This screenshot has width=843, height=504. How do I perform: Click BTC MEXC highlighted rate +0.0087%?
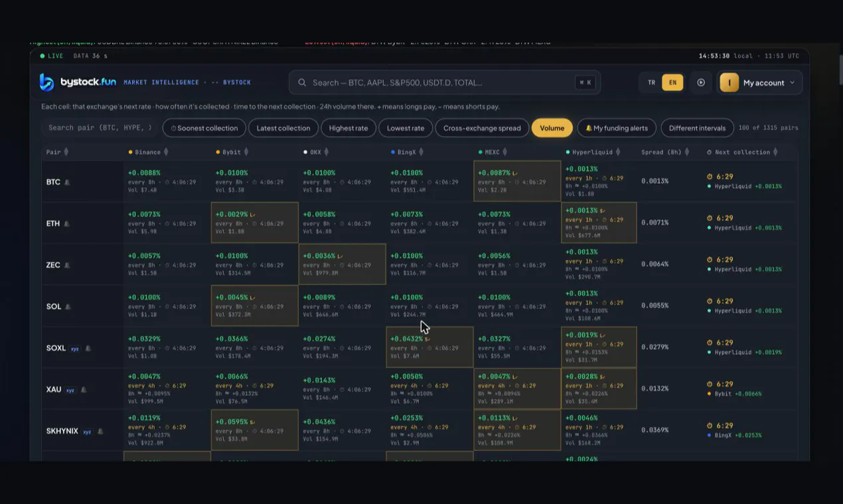point(495,173)
